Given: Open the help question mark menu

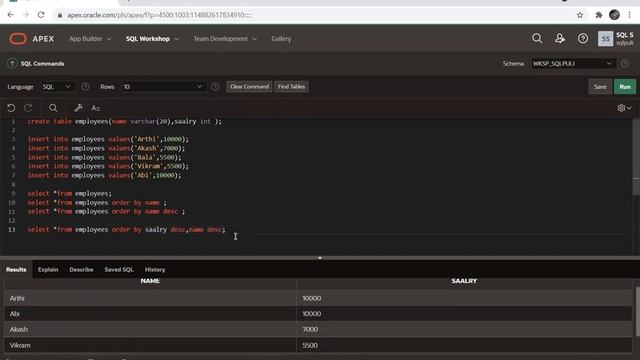Looking at the screenshot, I should [583, 38].
